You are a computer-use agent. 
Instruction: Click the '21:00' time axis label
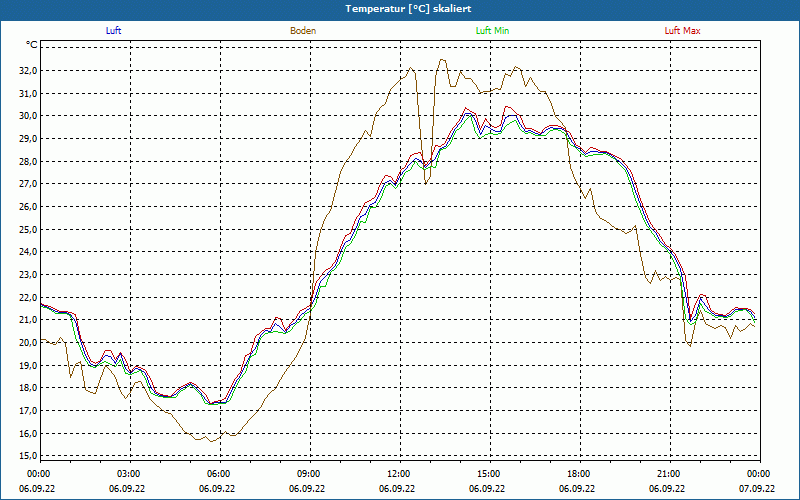coord(669,474)
